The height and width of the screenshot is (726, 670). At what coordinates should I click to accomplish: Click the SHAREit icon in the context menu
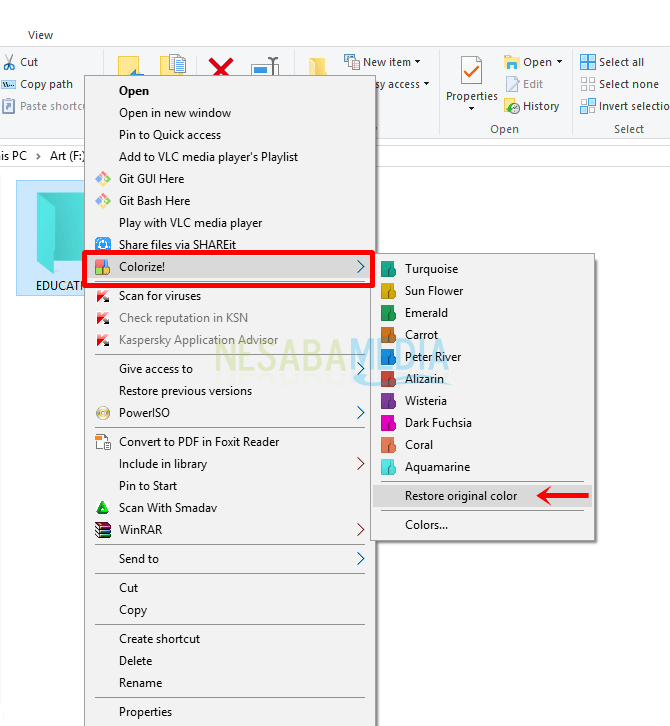click(x=103, y=244)
